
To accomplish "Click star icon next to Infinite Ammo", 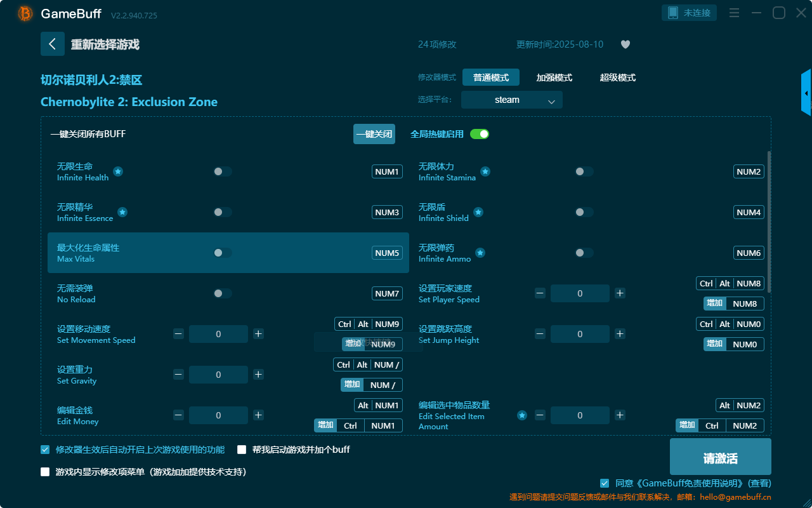I will (480, 253).
